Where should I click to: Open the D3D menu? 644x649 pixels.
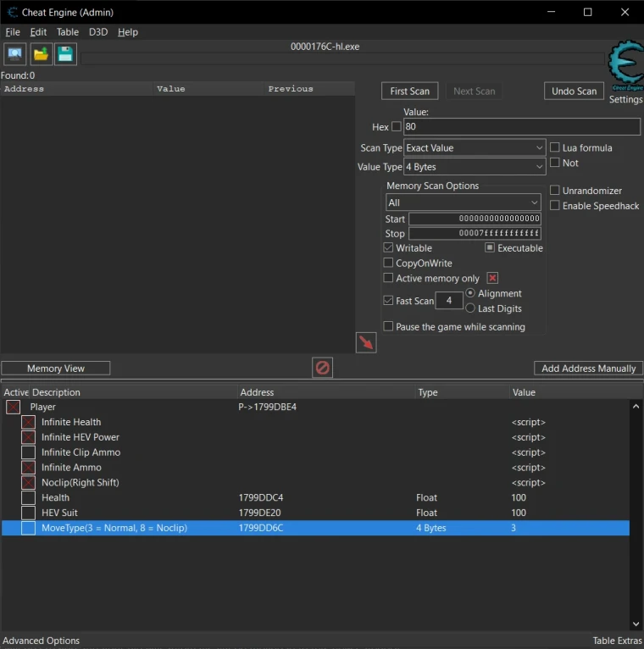point(98,32)
